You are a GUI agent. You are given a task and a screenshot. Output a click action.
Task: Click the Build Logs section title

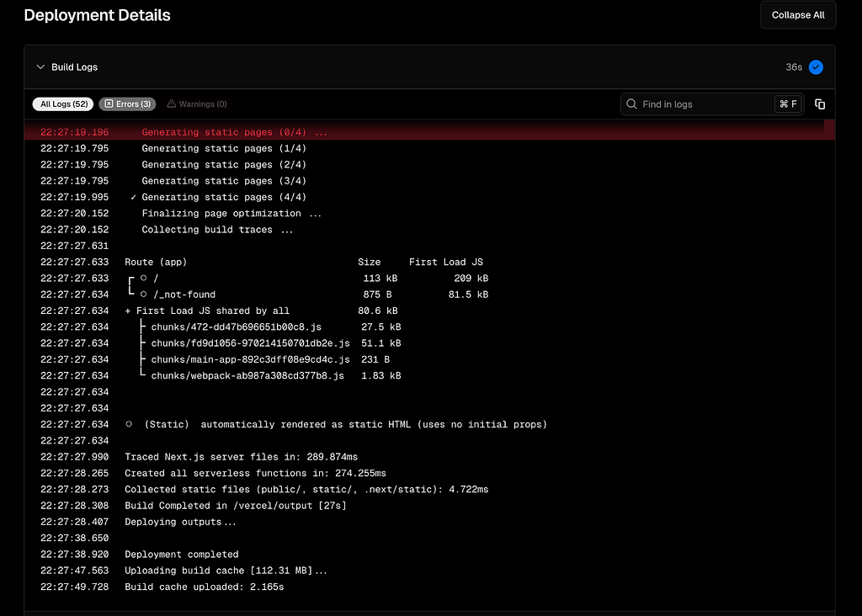74,67
